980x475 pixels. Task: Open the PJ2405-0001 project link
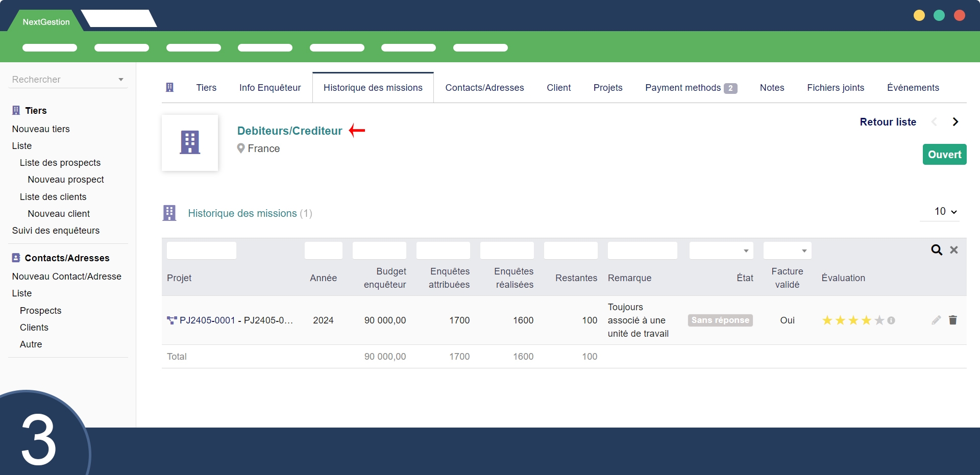(236, 320)
